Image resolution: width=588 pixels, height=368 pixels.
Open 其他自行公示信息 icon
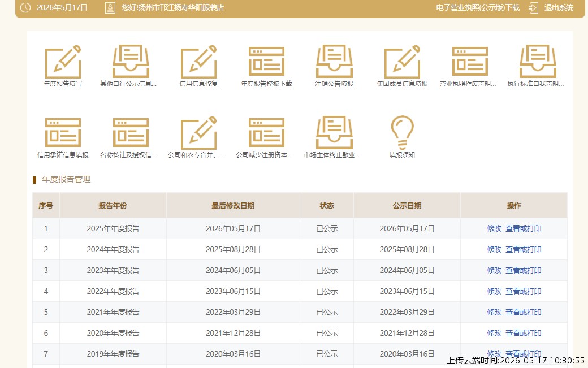tap(131, 62)
